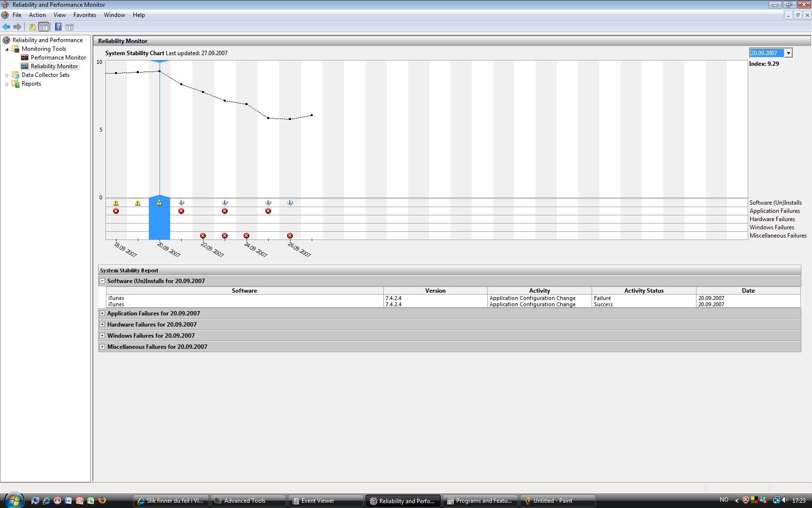Screen dimensions: 812x508
Task: Expand Hardware Failures for 20.09.2007
Action: coord(102,324)
